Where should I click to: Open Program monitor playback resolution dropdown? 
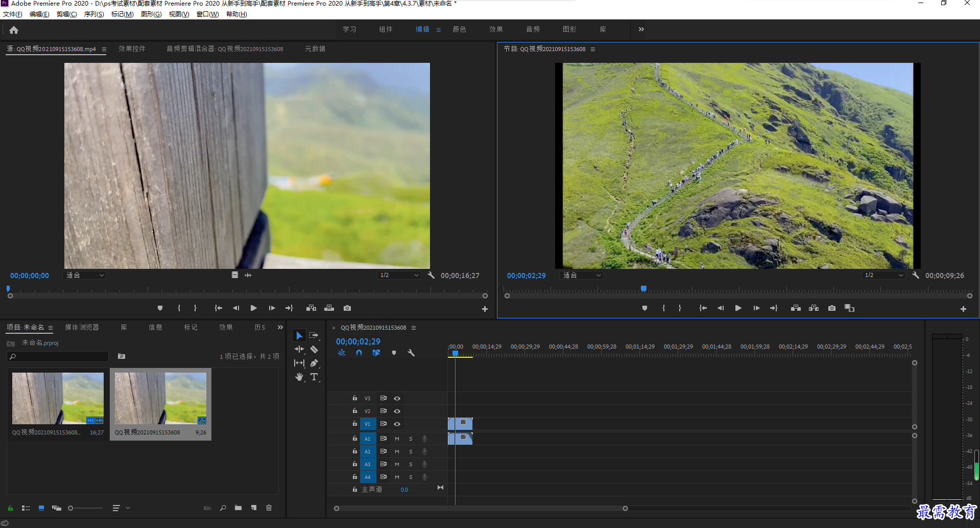click(x=883, y=275)
